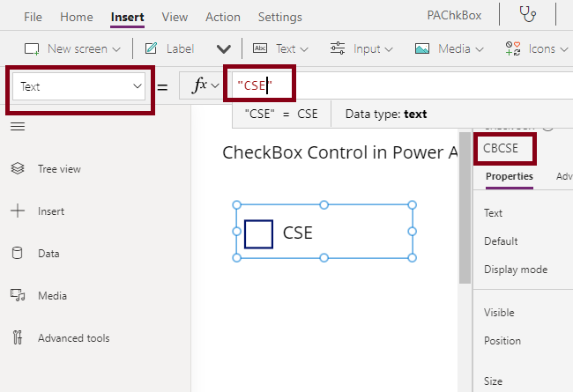Click the canvas vertical scrollbar
The image size is (573, 392).
point(465,208)
